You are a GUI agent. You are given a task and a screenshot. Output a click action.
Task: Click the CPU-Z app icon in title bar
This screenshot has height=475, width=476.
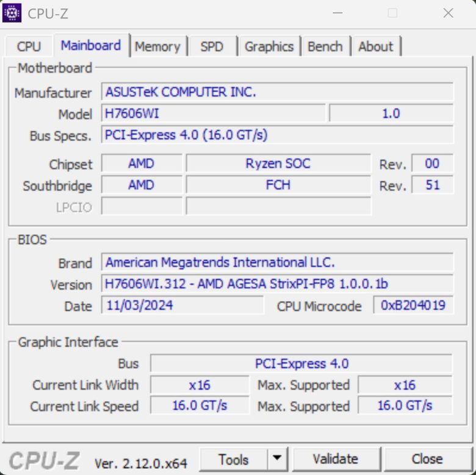pyautogui.click(x=12, y=13)
